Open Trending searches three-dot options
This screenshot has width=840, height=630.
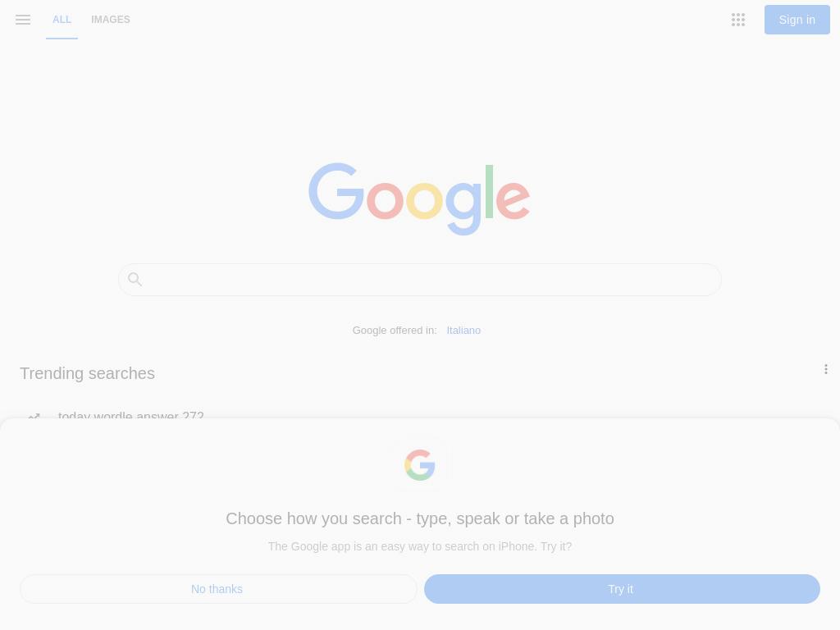pos(825,369)
